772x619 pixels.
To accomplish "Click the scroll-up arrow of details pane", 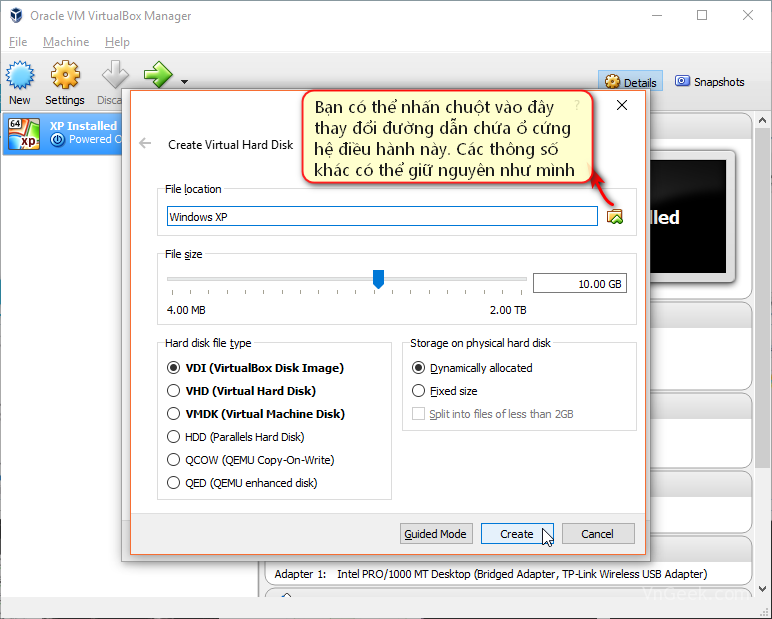I will tap(762, 120).
